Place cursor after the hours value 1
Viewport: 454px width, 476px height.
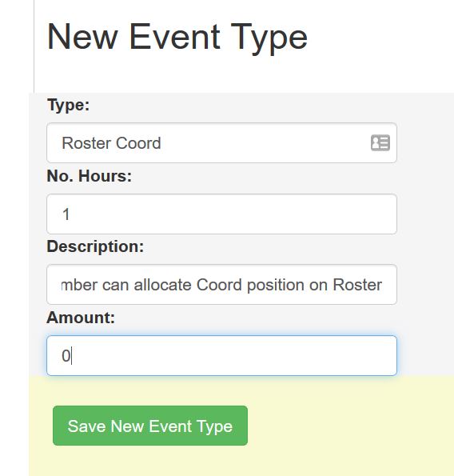click(70, 214)
